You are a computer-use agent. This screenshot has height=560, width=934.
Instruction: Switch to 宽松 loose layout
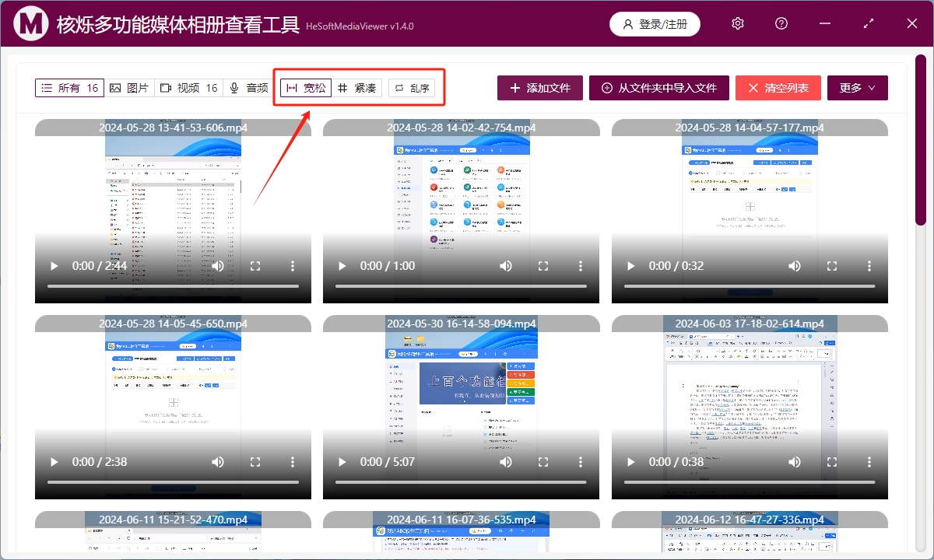(306, 88)
